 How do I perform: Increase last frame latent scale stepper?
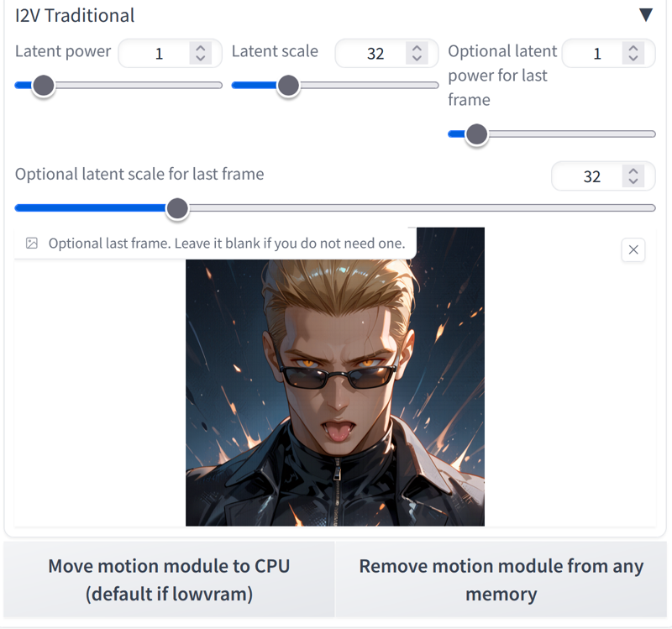click(633, 170)
